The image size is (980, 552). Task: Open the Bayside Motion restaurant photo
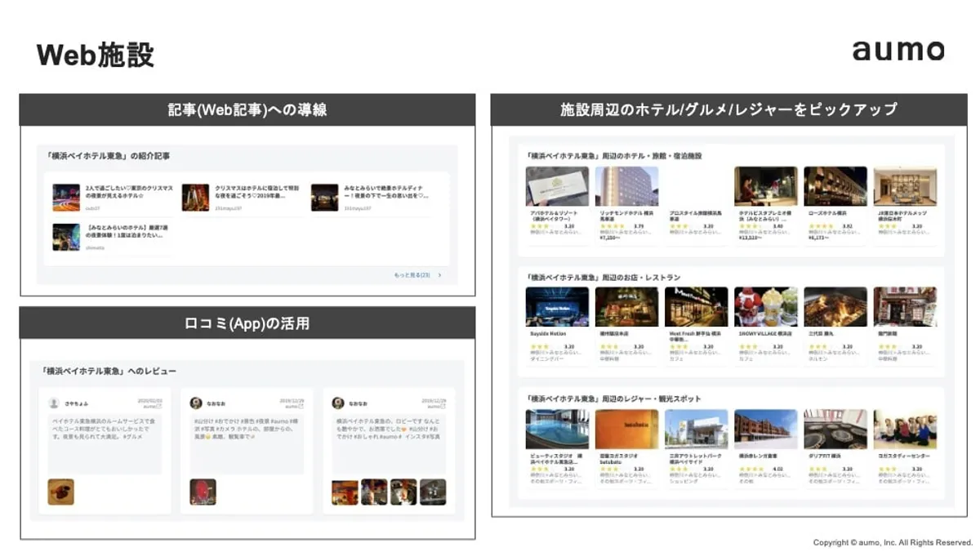[x=557, y=306]
